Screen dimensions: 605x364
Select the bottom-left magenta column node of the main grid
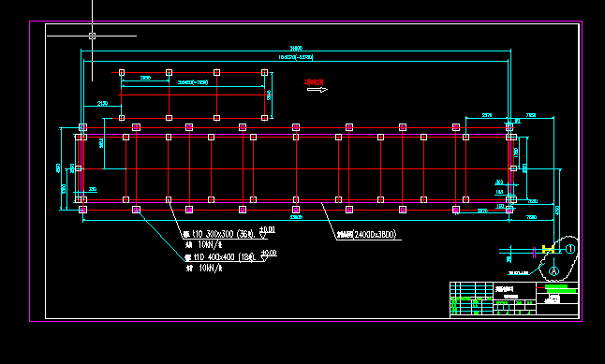click(82, 210)
